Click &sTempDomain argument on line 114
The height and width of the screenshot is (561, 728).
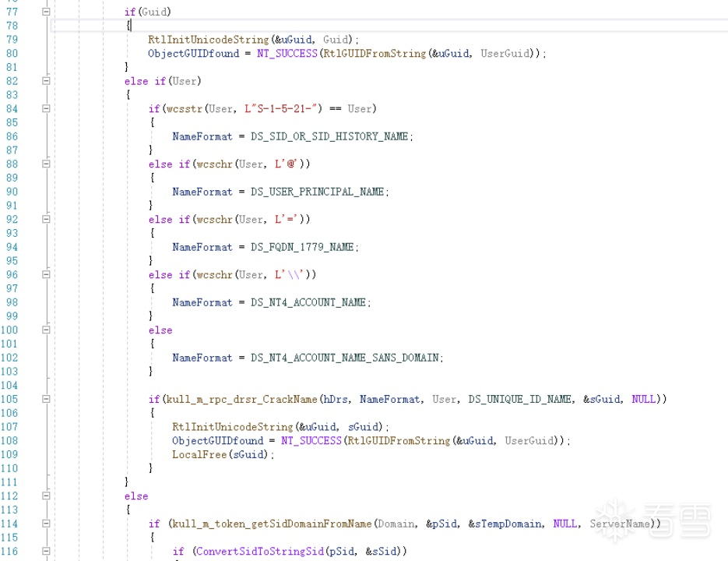(505, 524)
